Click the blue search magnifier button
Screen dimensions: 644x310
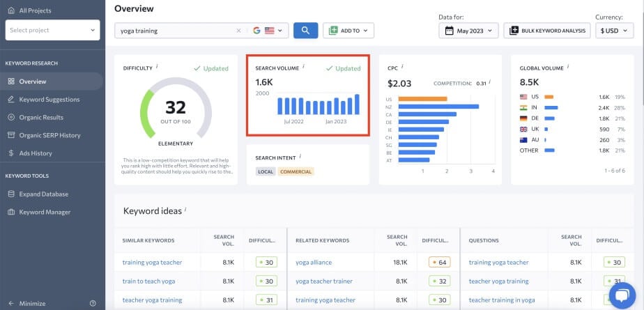click(x=305, y=31)
